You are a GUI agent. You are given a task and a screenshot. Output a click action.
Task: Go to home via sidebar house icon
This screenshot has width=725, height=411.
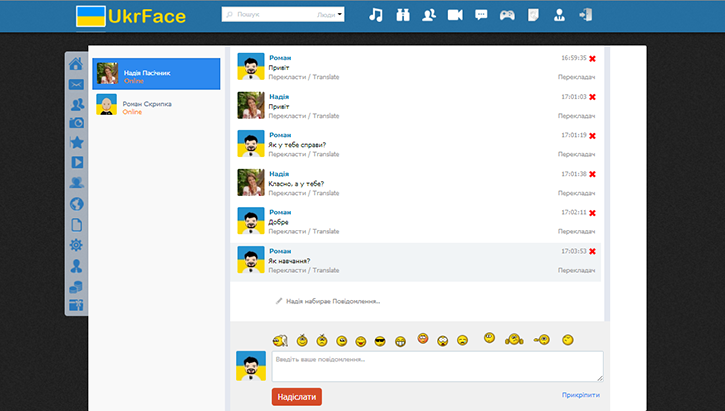pyautogui.click(x=76, y=63)
